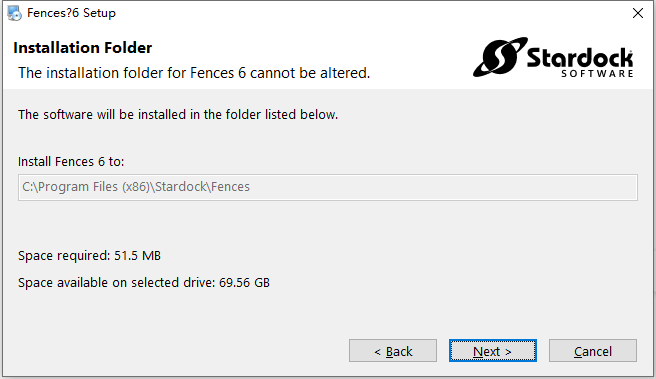Click 'Program Files (x86)' portion of install path

click(94, 187)
